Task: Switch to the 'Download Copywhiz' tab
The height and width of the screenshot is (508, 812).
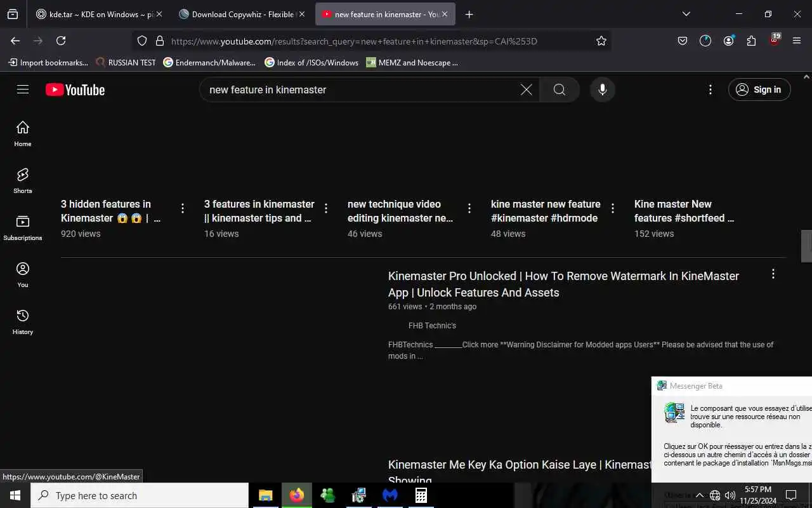Action: tap(241, 14)
